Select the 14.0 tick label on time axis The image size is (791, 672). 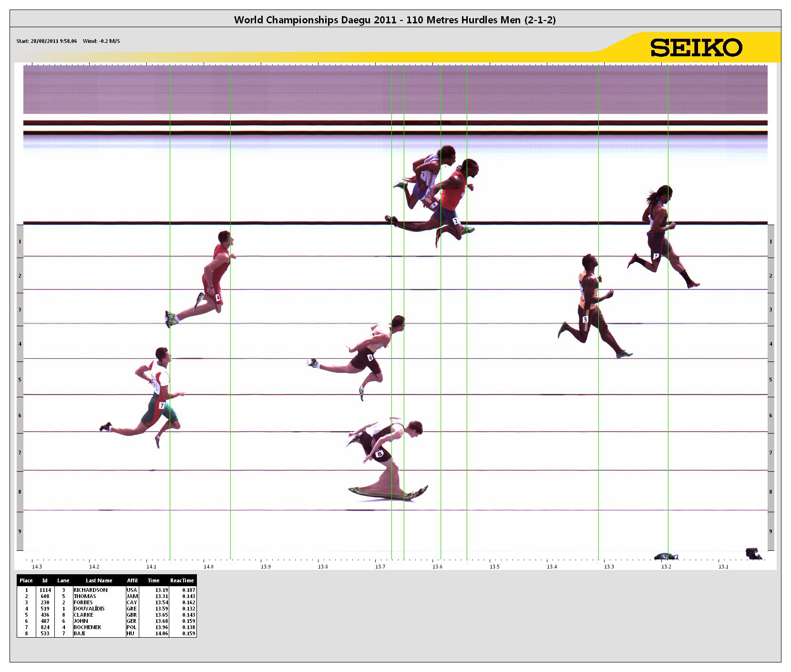[208, 567]
